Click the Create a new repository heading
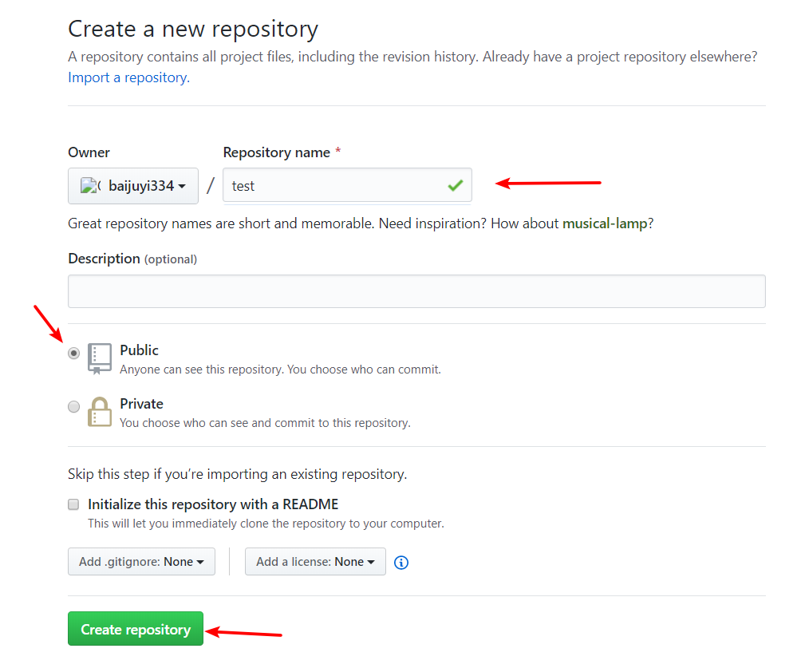The width and height of the screenshot is (805, 672). pos(193,30)
